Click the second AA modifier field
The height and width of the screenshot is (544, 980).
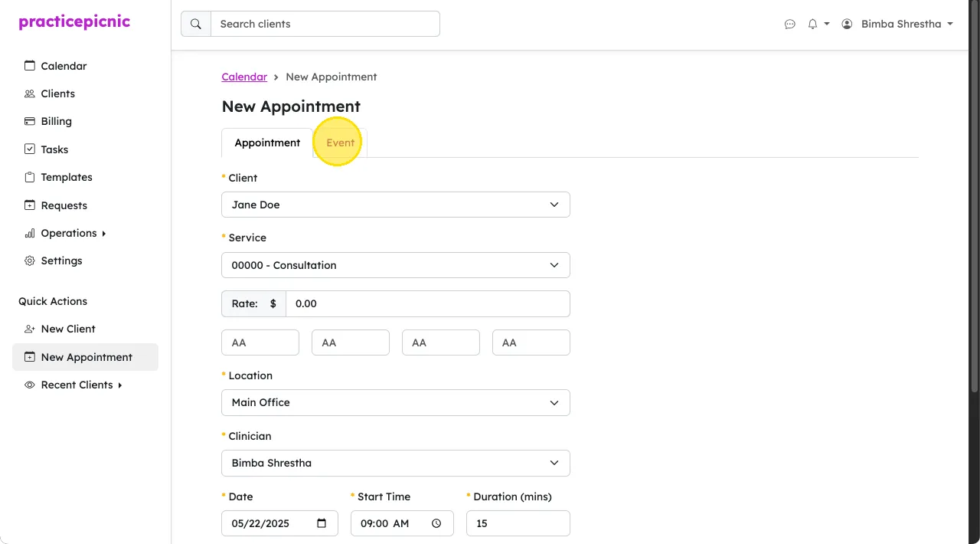coord(351,342)
